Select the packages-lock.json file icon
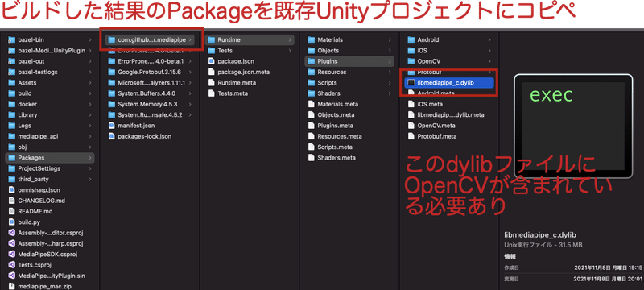This screenshot has height=290, width=644. pyautogui.click(x=111, y=136)
